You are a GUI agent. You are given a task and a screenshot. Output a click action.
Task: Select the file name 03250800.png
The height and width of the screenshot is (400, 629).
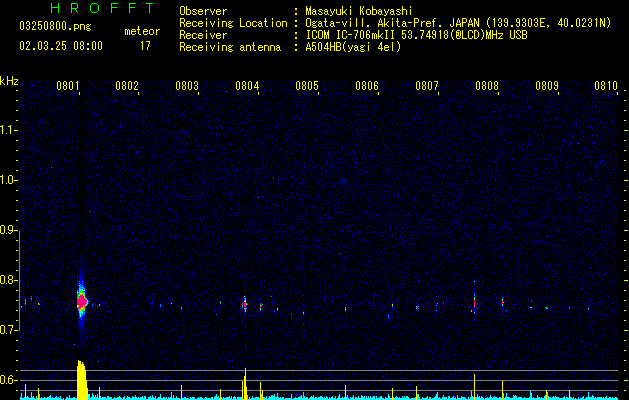[55, 26]
